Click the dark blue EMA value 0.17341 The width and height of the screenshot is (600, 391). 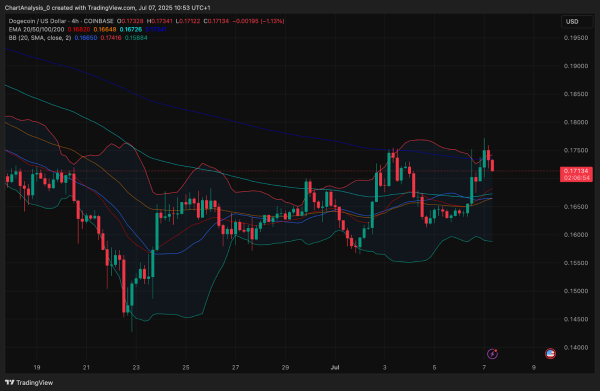coord(156,29)
